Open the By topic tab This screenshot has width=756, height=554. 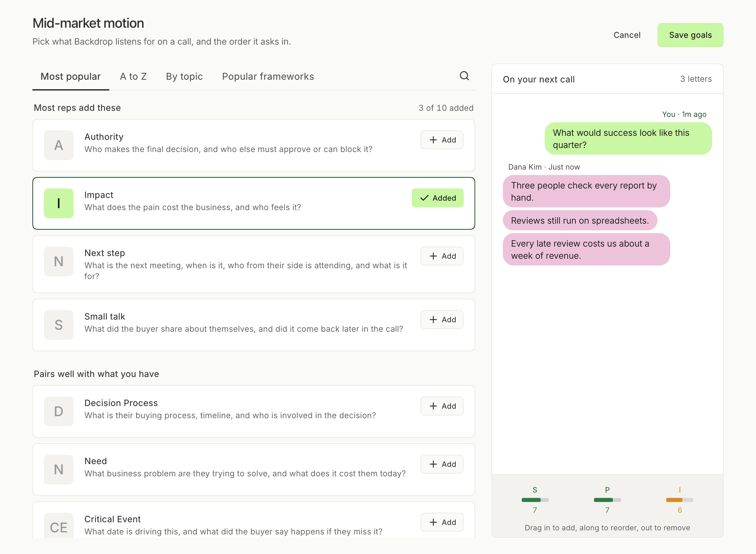(x=184, y=76)
